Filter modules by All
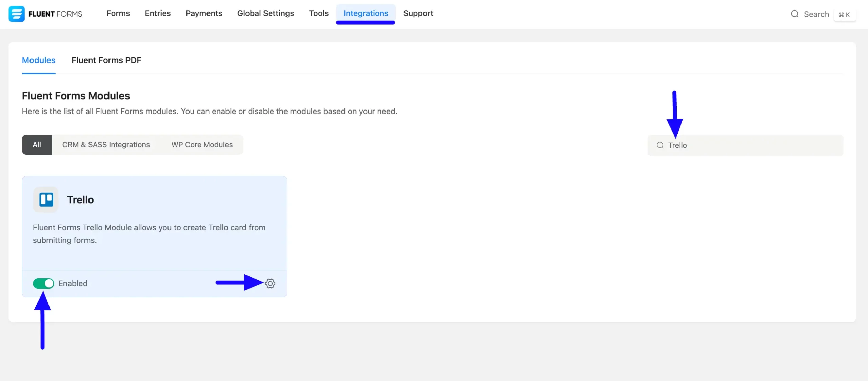Screen dimensions: 868x381 [37, 145]
